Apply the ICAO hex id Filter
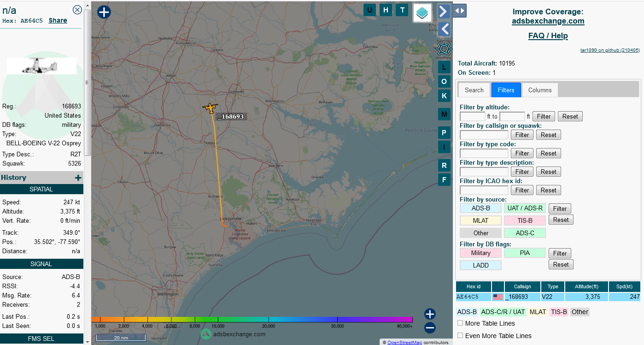 [x=522, y=190]
